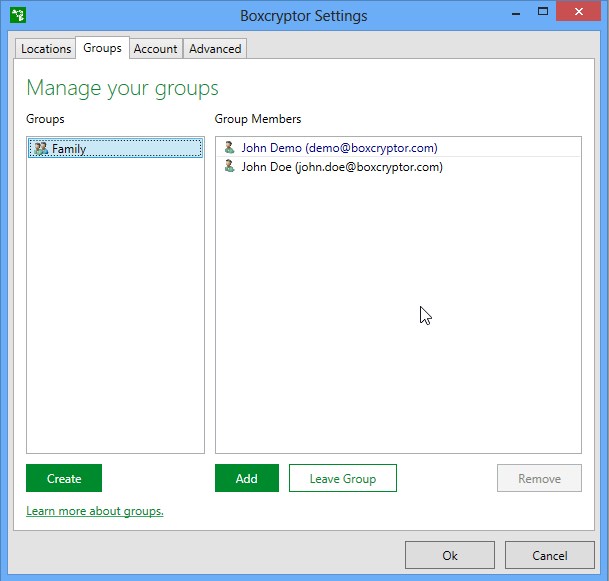Click the Leave Group button

pyautogui.click(x=343, y=478)
